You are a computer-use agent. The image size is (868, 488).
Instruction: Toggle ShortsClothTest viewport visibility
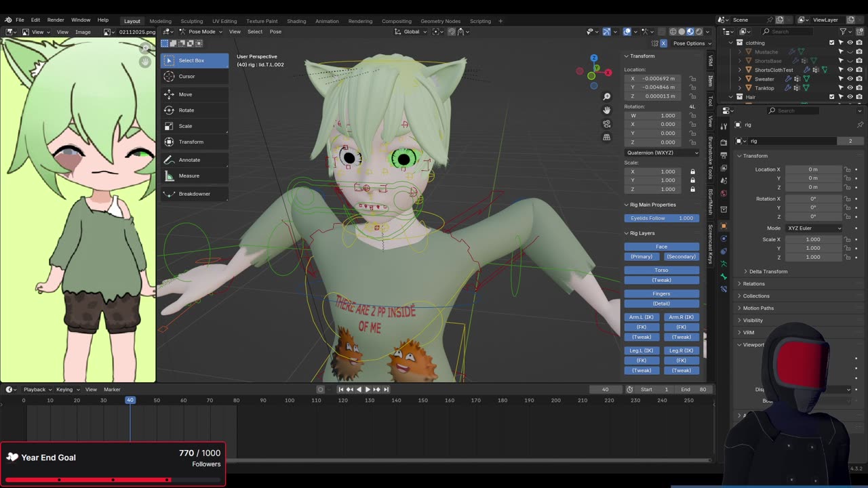850,70
